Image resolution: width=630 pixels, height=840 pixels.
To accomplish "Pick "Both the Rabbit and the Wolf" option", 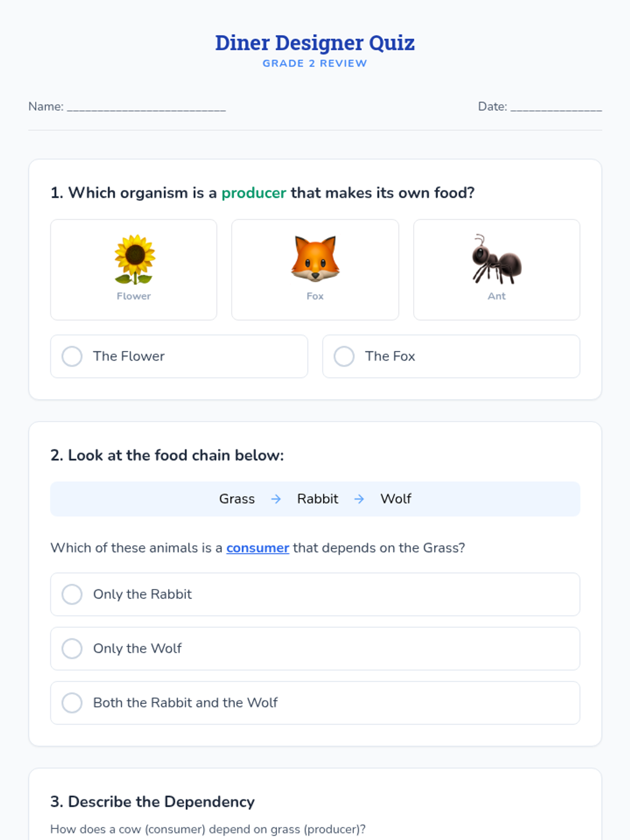I will tap(72, 702).
